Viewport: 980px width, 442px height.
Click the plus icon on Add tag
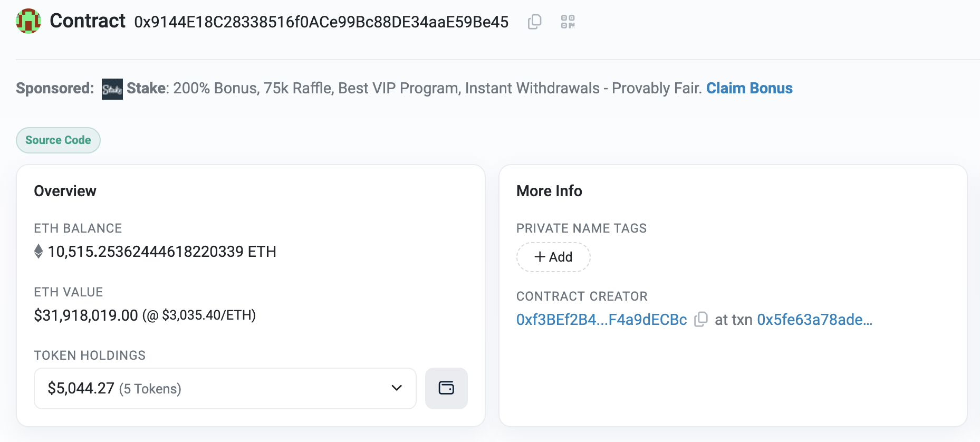click(540, 257)
